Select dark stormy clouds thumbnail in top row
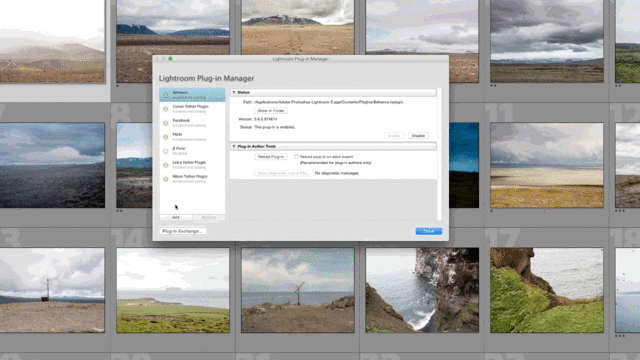 coord(547,41)
